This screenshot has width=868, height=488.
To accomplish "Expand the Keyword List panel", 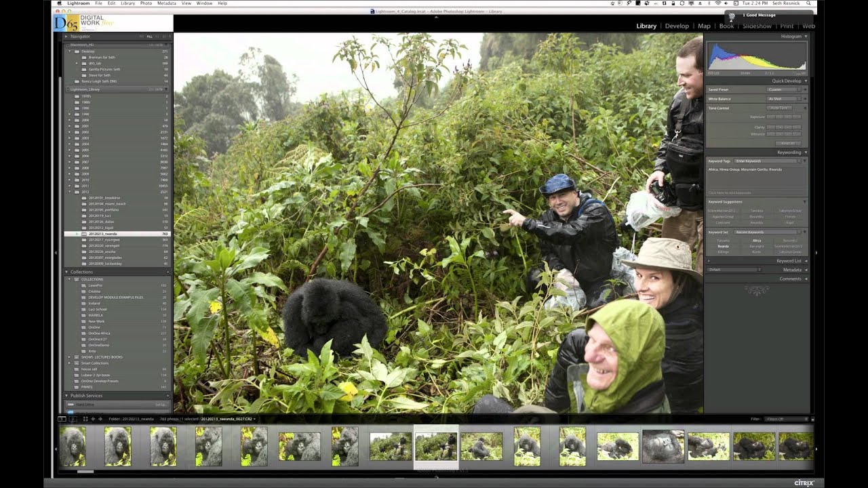I will point(806,261).
